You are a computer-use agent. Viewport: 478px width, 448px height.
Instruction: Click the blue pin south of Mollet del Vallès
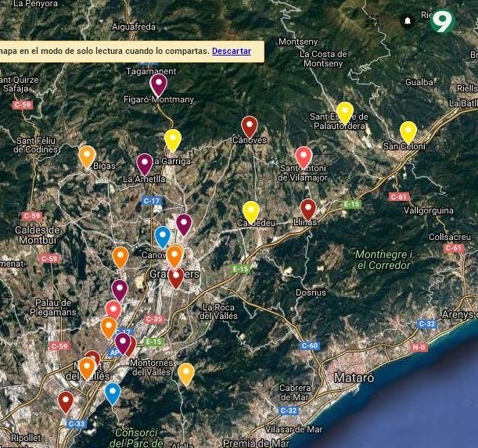113,392
